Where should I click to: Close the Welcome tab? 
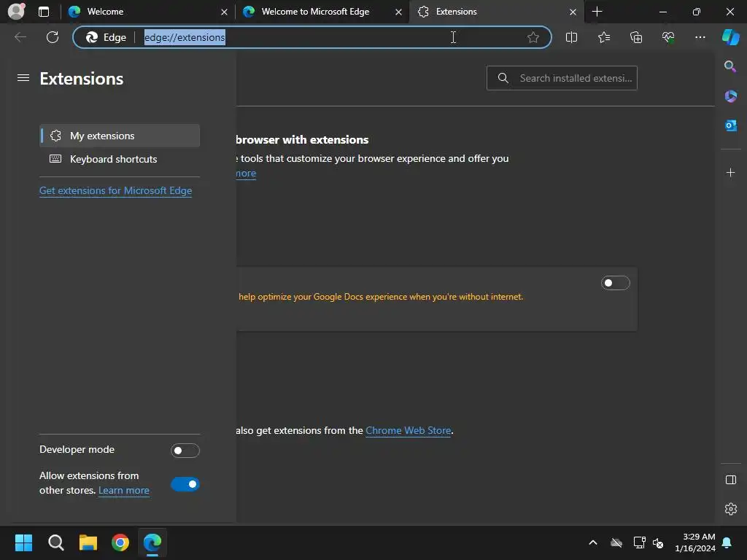(x=224, y=12)
